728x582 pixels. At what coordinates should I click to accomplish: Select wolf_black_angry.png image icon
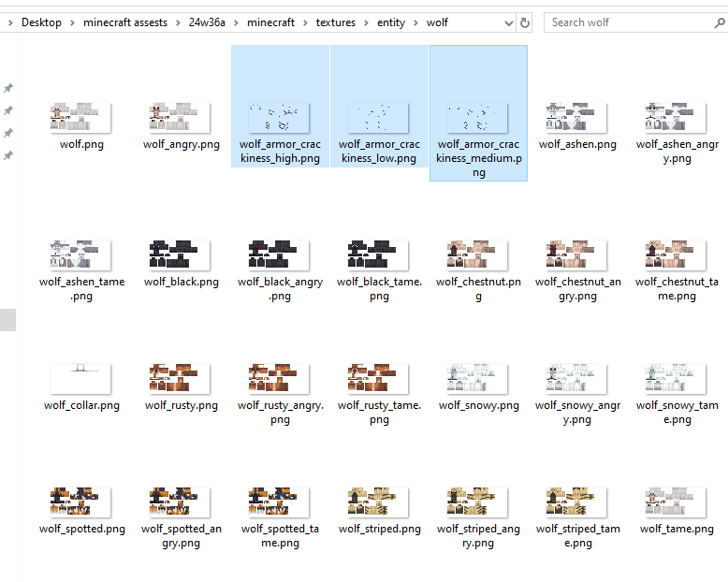279,255
